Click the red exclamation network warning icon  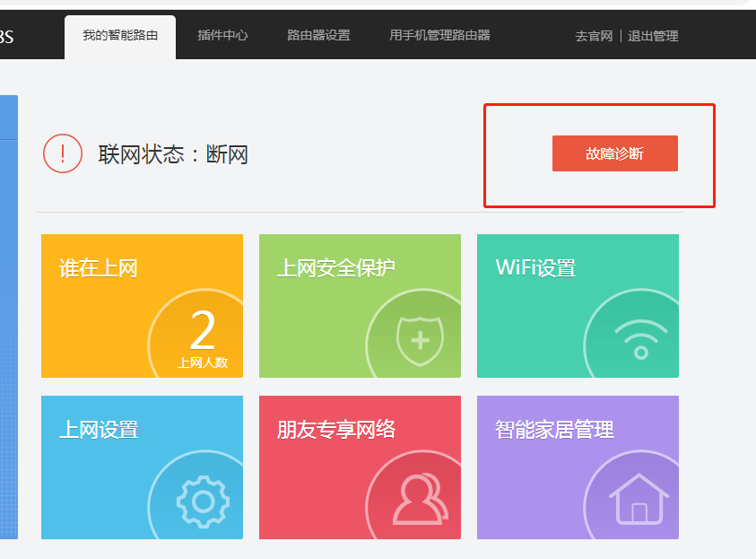pos(63,153)
